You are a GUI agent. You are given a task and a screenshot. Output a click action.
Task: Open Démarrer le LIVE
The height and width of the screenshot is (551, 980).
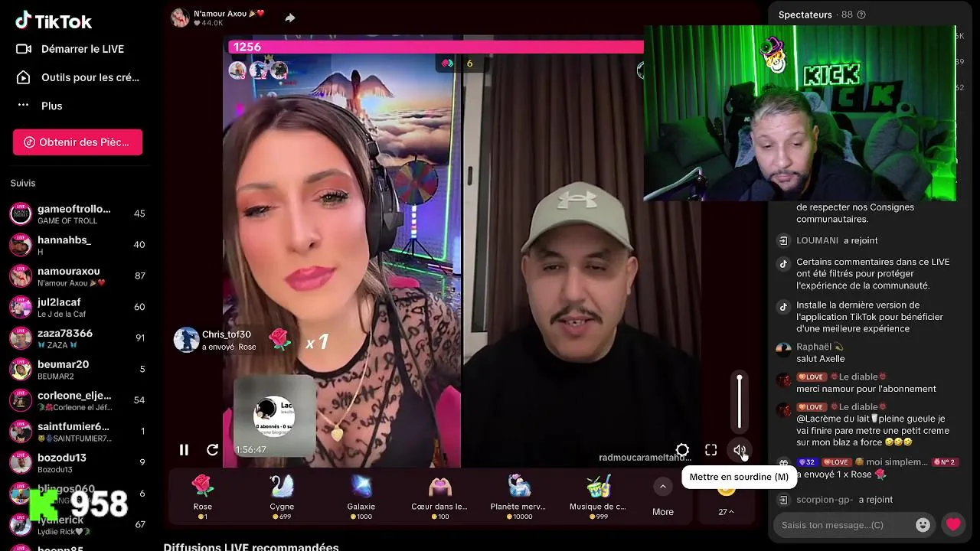pos(70,49)
